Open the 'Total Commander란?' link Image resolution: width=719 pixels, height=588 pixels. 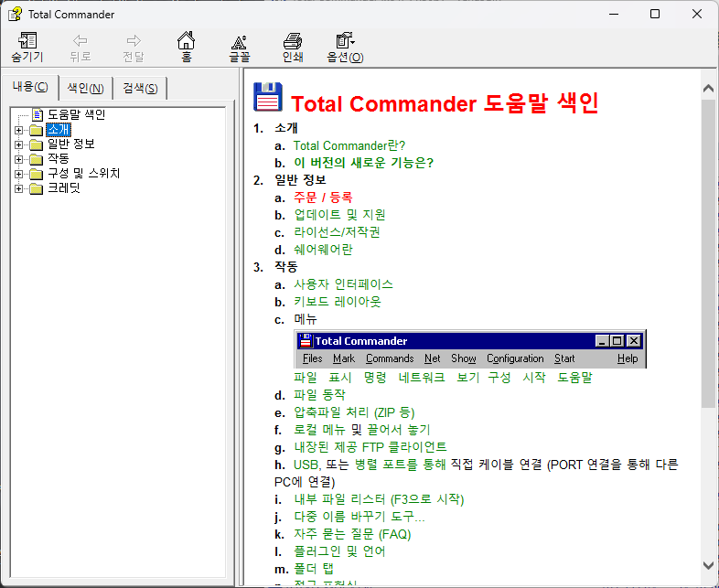click(x=349, y=145)
